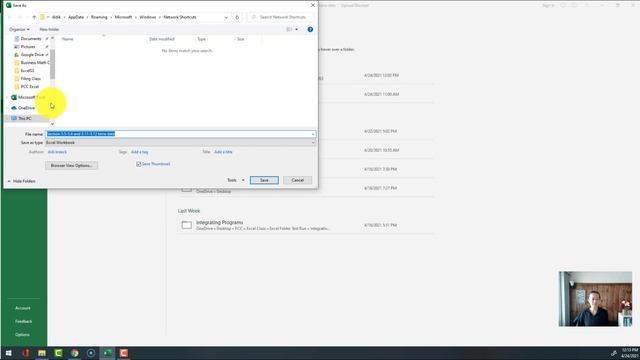Switch to Excel in taskbar
640x360 pixels.
(x=107, y=353)
